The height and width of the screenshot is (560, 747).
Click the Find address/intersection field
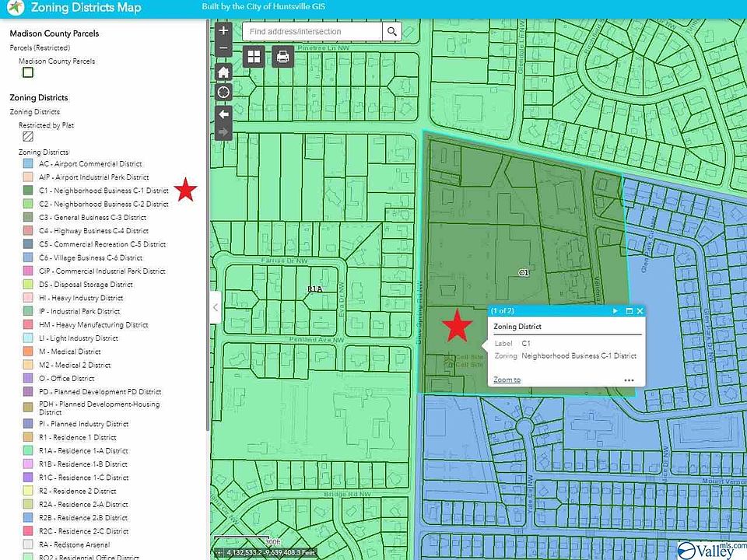pos(312,32)
